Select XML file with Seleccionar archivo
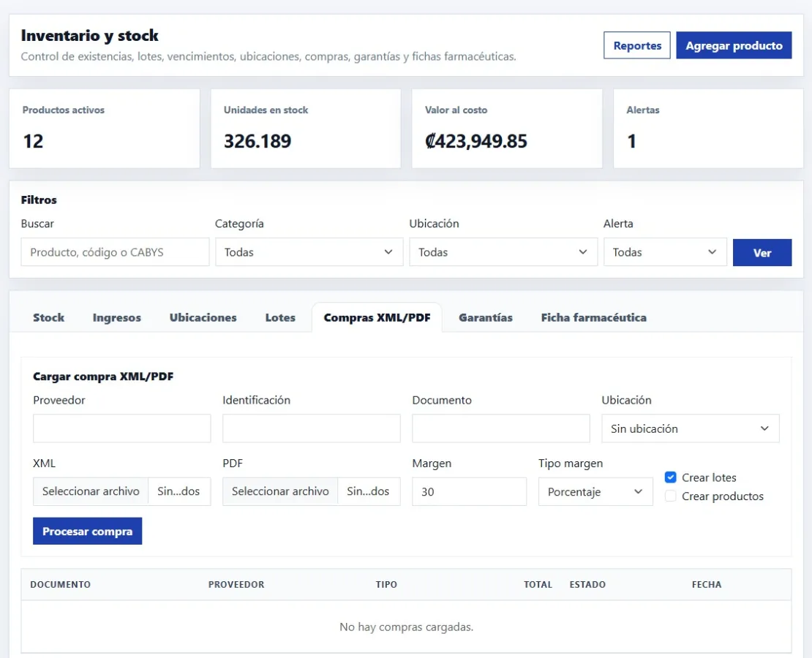812x658 pixels. click(91, 491)
